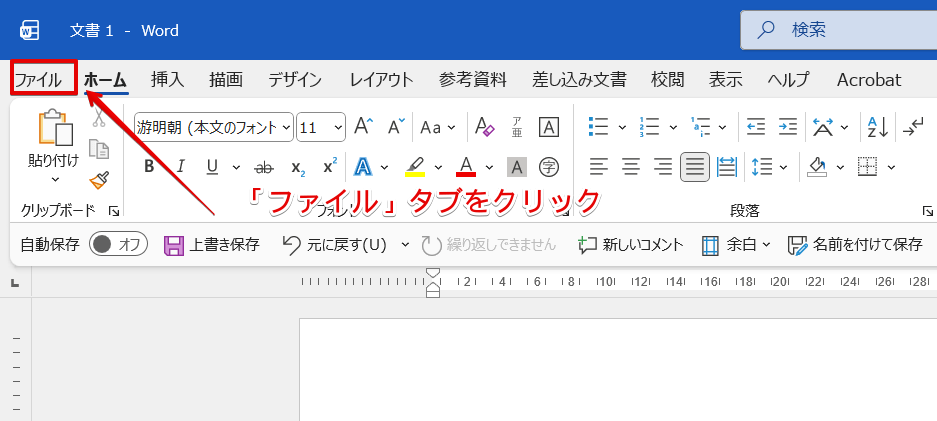Click the 元に戻す(U) undo button
The width and height of the screenshot is (937, 421).
tap(334, 244)
